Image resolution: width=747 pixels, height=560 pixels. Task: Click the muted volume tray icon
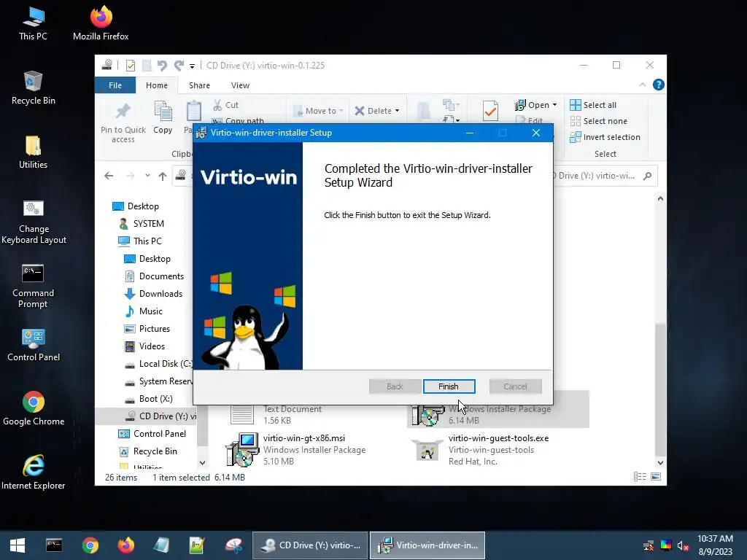click(x=683, y=545)
